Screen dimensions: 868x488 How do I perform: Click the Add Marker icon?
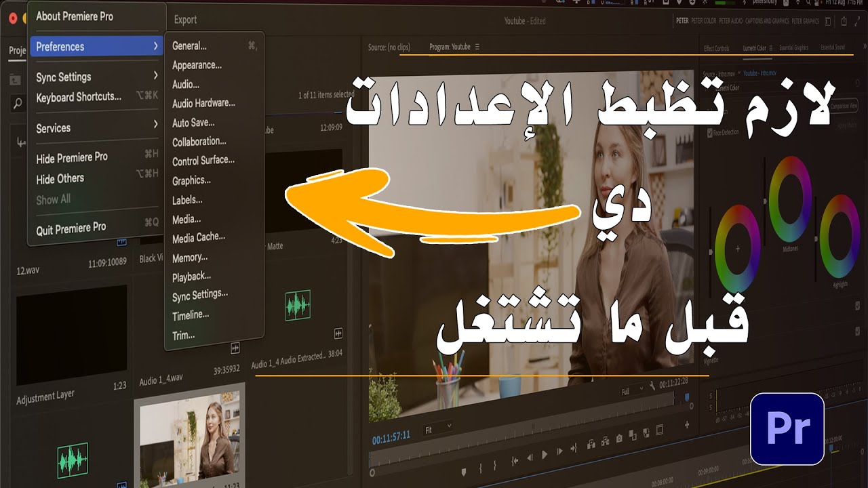point(464,472)
